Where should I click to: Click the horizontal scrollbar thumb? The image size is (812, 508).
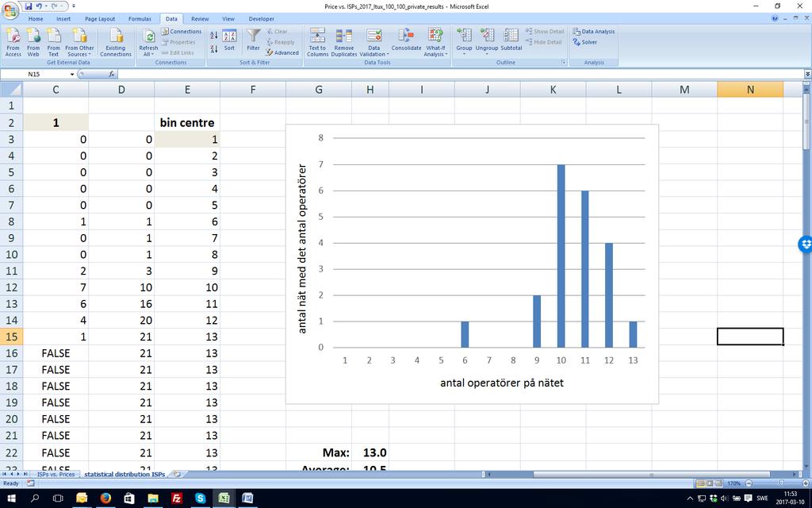(652, 475)
